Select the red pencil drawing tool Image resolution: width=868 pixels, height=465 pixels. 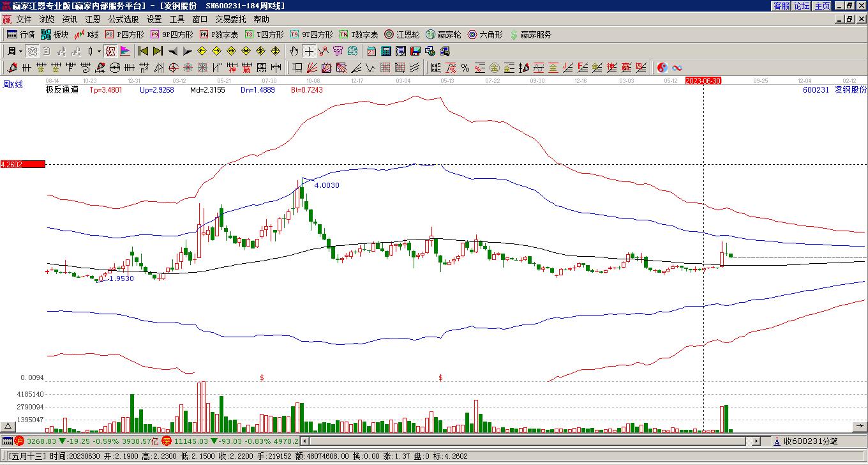(x=11, y=68)
